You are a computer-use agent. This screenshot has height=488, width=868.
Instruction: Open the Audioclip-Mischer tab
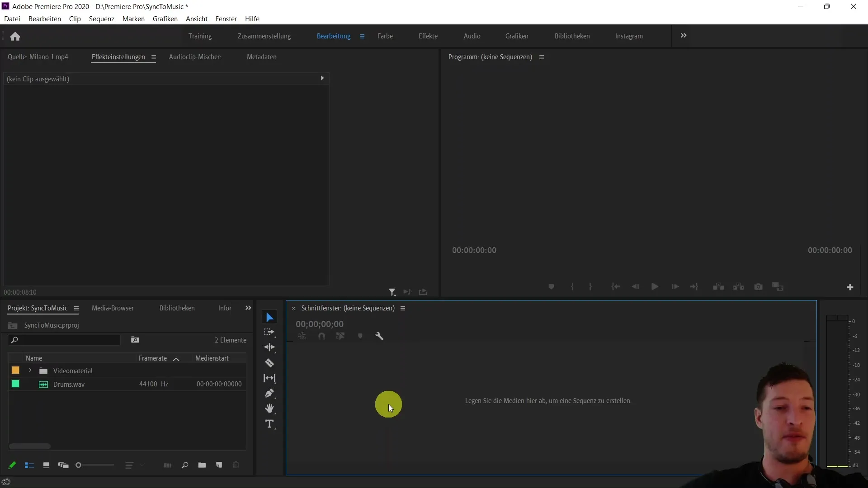coord(195,57)
